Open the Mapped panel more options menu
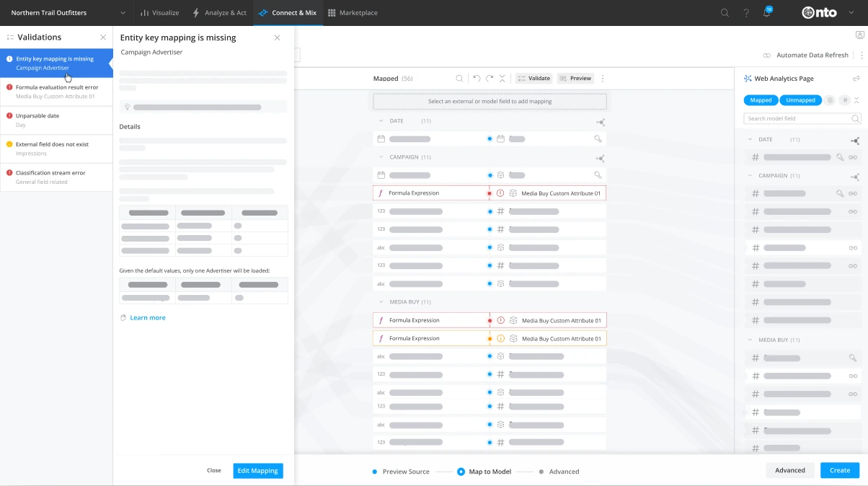The image size is (868, 486). click(x=603, y=79)
